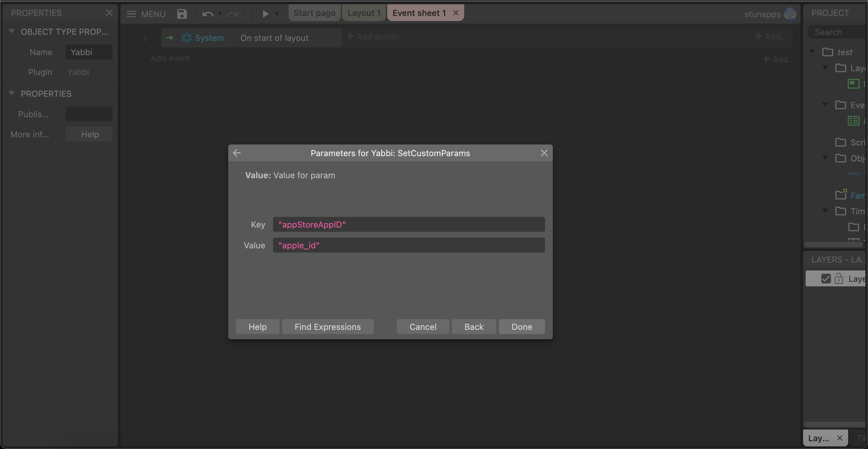Viewport: 868px width, 449px height.
Task: Click the Value input field
Action: tap(408, 245)
